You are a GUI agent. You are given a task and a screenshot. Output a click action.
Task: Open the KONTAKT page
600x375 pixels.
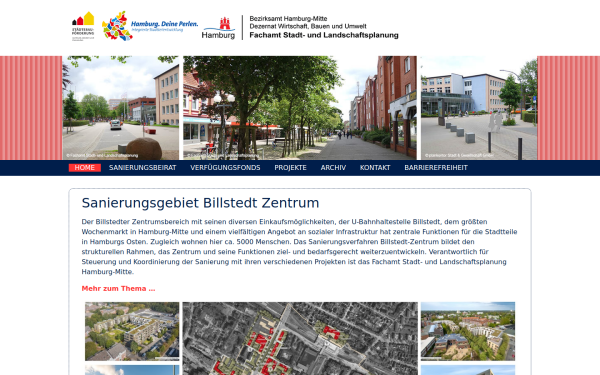375,168
